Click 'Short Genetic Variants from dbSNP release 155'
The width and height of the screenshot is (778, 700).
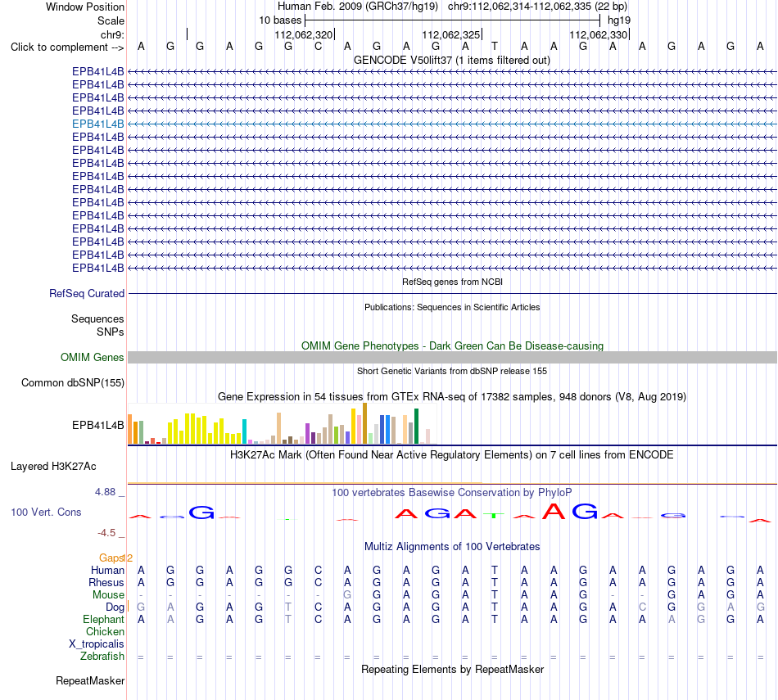pyautogui.click(x=452, y=371)
